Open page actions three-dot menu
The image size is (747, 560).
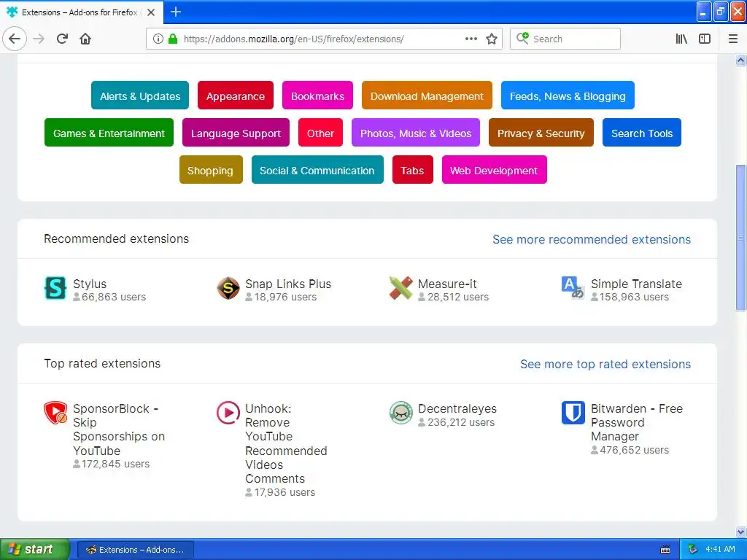471,39
